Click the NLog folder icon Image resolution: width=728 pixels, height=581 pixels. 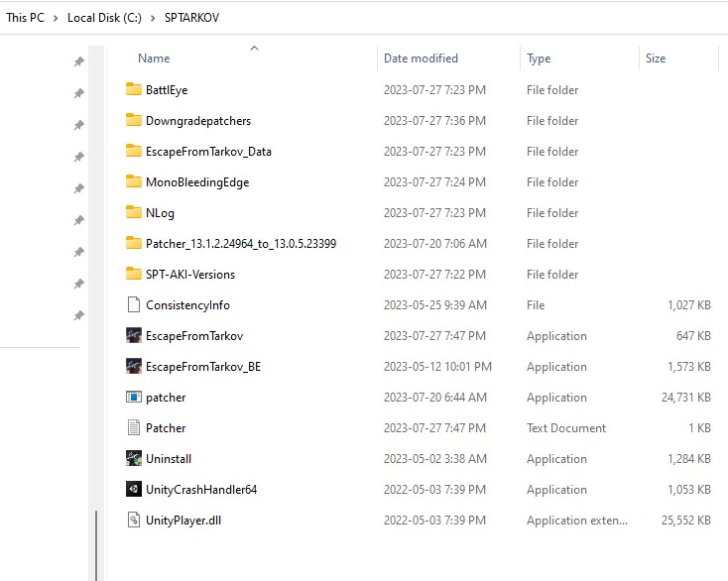(x=134, y=212)
